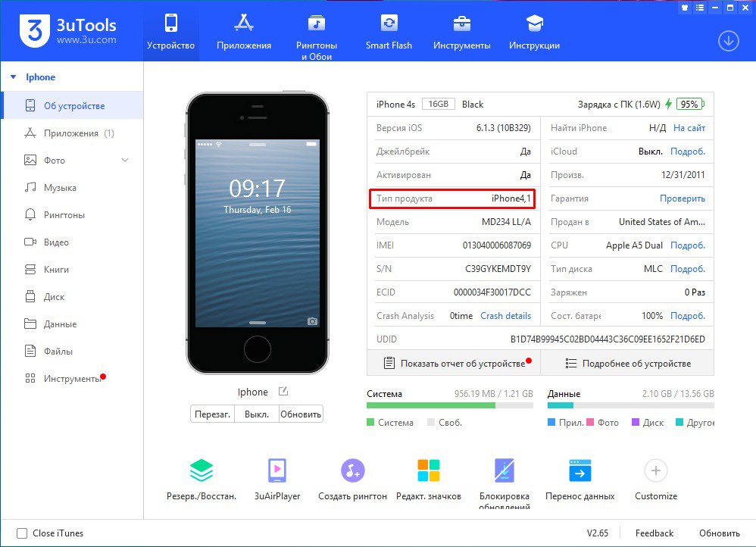Select Об устройстве in sidebar
The height and width of the screenshot is (547, 756).
(72, 105)
